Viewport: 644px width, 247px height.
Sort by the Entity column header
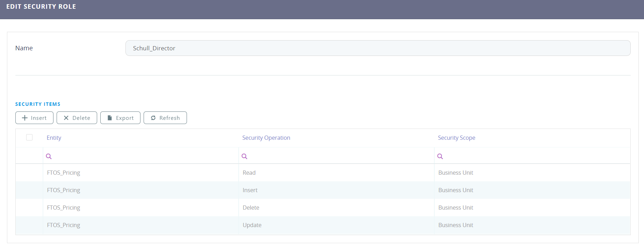(54, 138)
